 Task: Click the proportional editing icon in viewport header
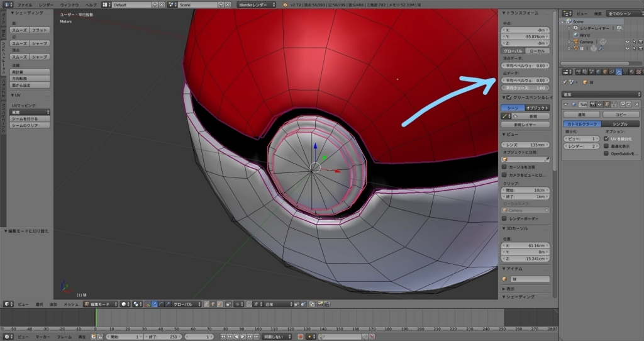click(x=239, y=304)
